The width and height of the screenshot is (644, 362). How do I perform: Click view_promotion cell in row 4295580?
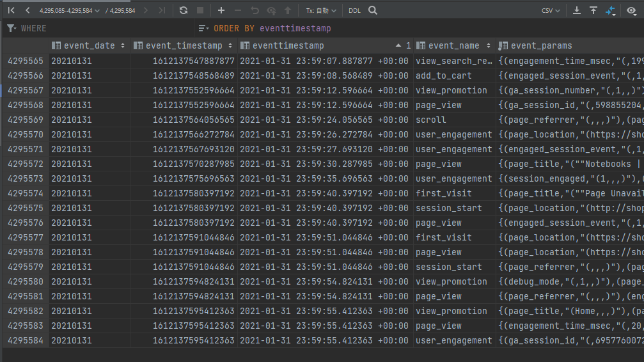[x=454, y=281]
